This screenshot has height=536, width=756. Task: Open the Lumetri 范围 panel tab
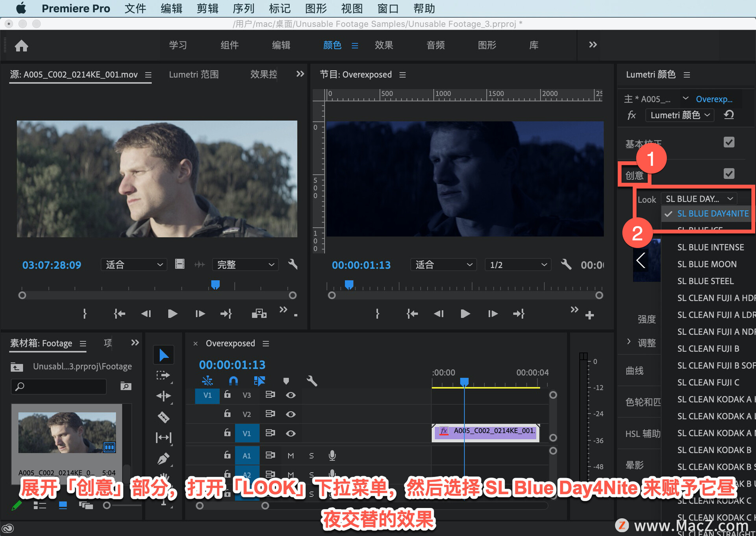pos(193,74)
